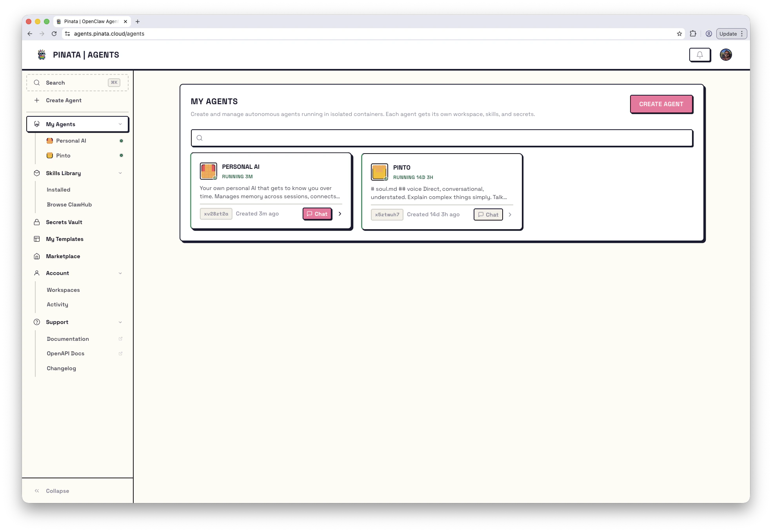The height and width of the screenshot is (532, 772).
Task: Click Personal AI agent avatar thumbnail
Action: pos(208,171)
